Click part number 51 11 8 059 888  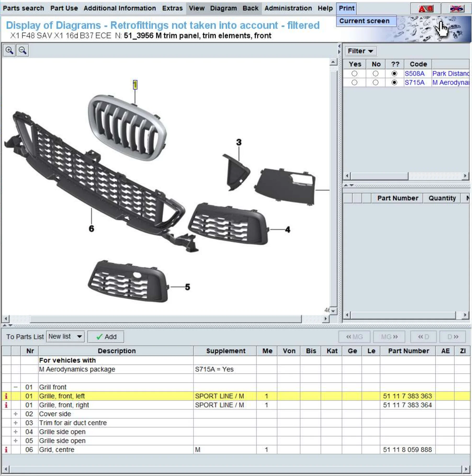point(407,450)
